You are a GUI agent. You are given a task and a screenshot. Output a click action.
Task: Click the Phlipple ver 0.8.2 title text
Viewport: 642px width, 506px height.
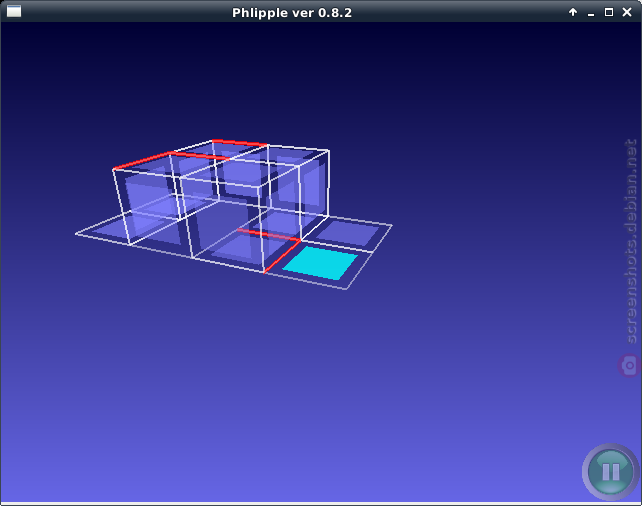[292, 13]
